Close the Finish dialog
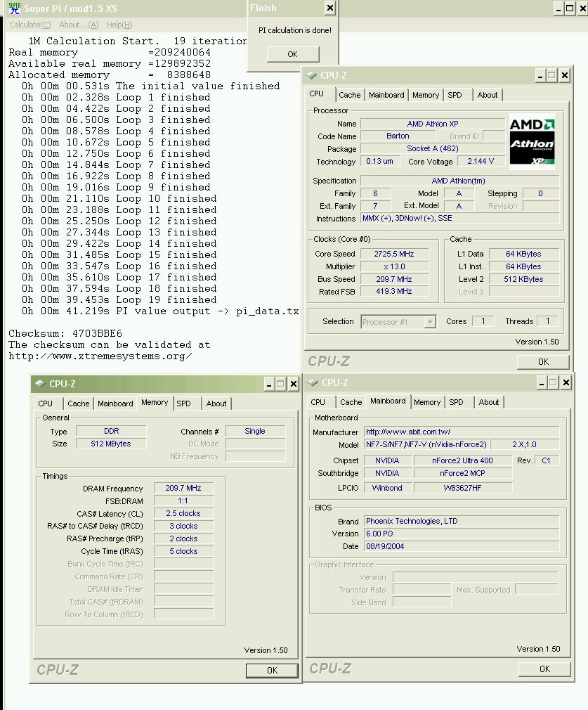 [x=330, y=8]
